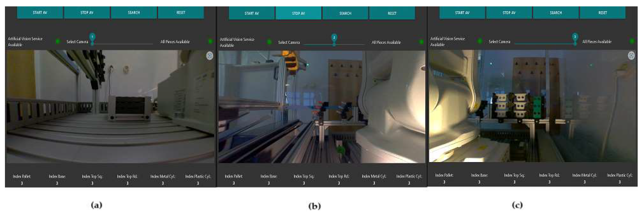Screen dimensions: 644x212
Task: Click refresh icon on panel (a) camera view
Action: [x=209, y=56]
